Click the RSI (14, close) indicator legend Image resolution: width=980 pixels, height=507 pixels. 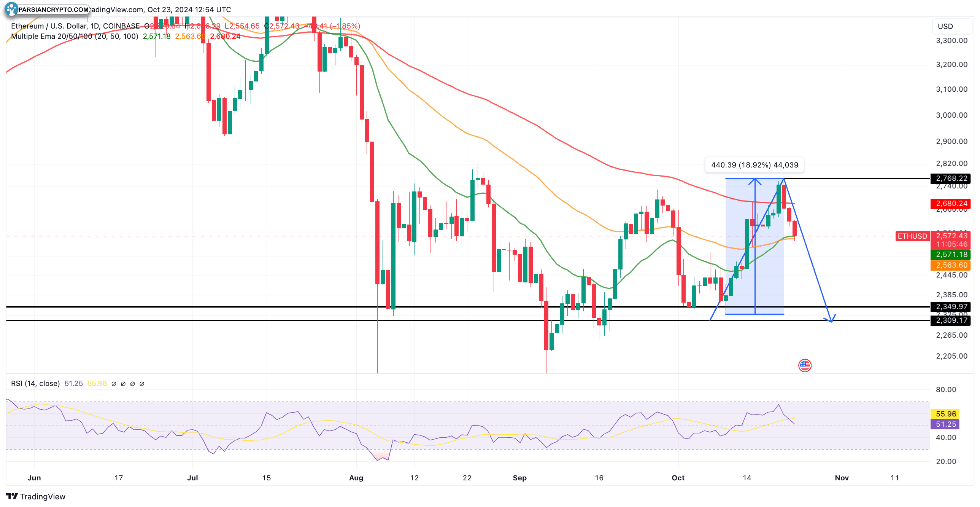click(x=35, y=383)
